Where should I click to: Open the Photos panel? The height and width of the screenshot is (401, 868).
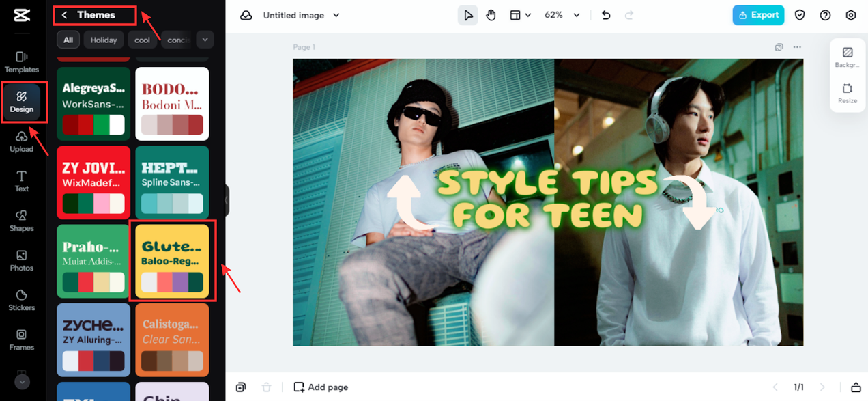[x=22, y=260]
